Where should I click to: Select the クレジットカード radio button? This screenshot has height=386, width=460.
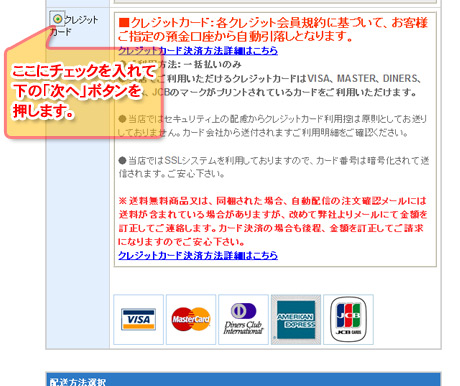(x=58, y=19)
